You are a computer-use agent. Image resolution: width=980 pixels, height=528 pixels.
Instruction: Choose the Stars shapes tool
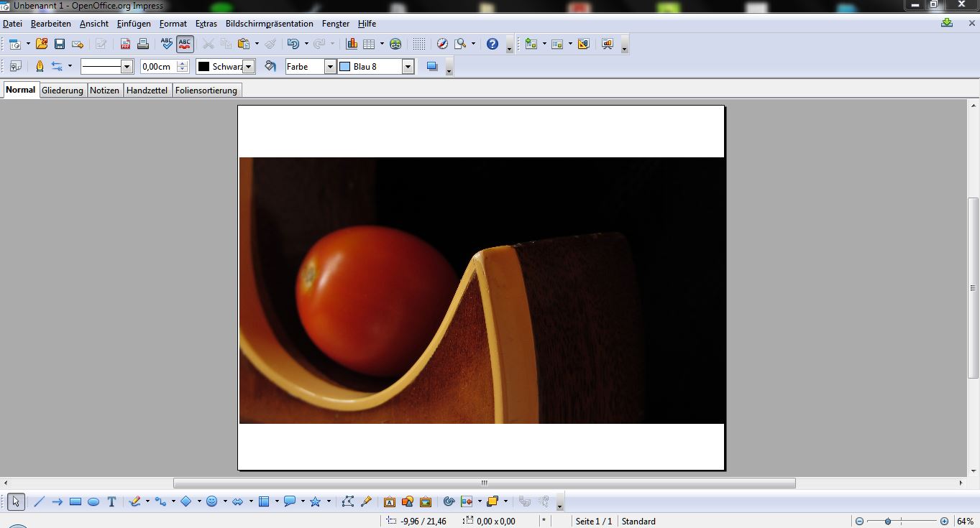pyautogui.click(x=315, y=501)
